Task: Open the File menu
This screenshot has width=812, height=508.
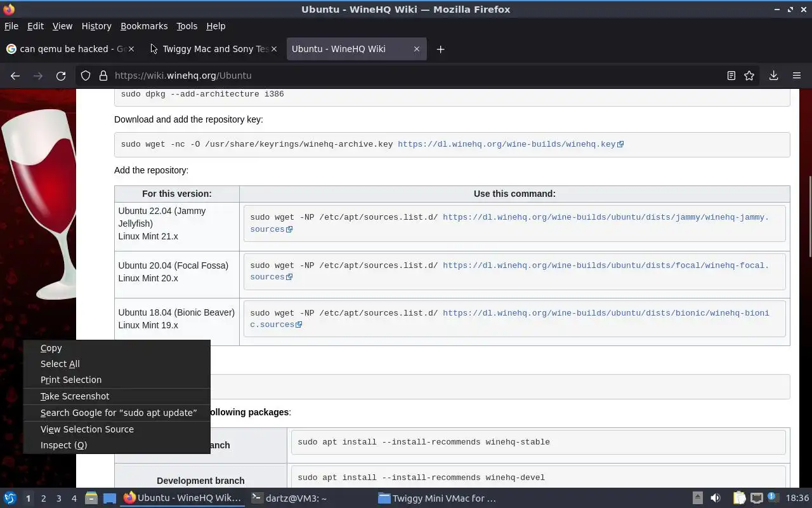Action: [x=11, y=26]
